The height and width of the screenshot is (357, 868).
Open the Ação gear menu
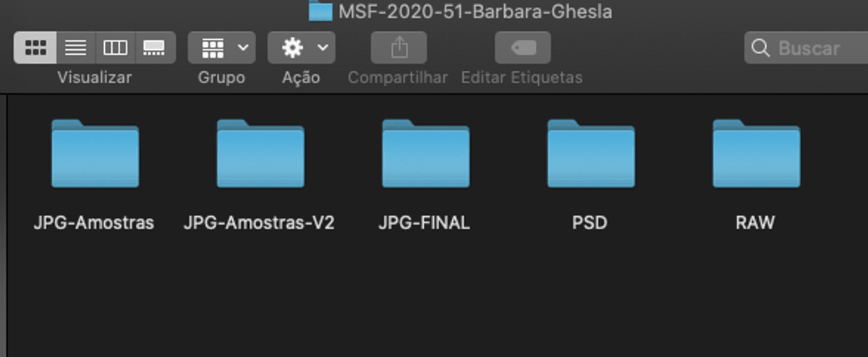(301, 48)
